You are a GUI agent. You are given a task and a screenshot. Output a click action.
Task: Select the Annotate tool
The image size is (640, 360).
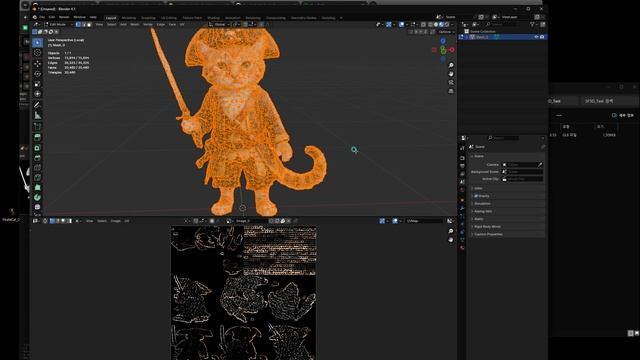[x=38, y=105]
